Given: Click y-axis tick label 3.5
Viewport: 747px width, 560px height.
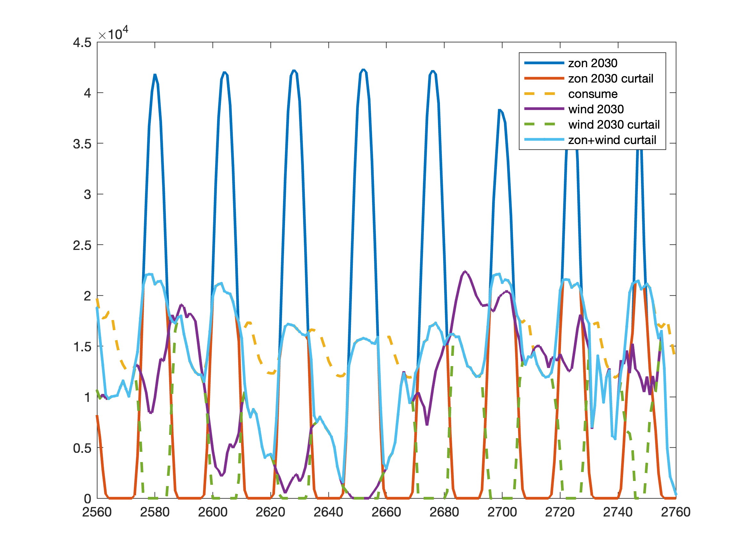Looking at the screenshot, I should coord(82,144).
